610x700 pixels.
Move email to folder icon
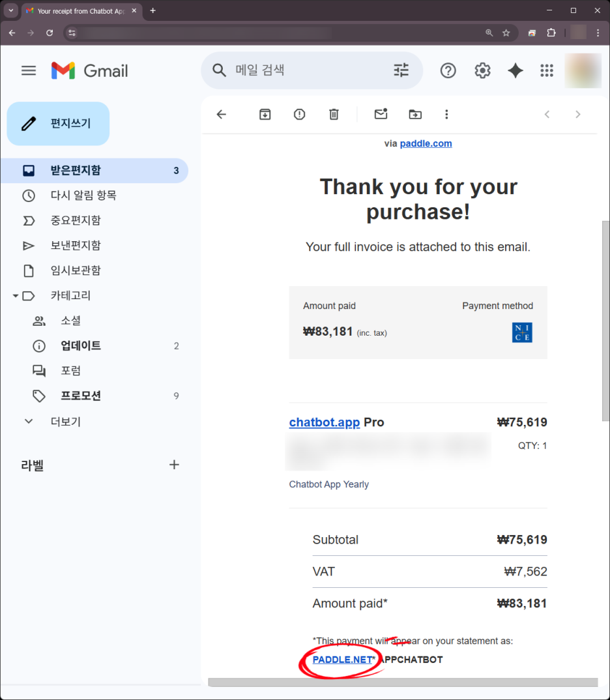coord(415,114)
